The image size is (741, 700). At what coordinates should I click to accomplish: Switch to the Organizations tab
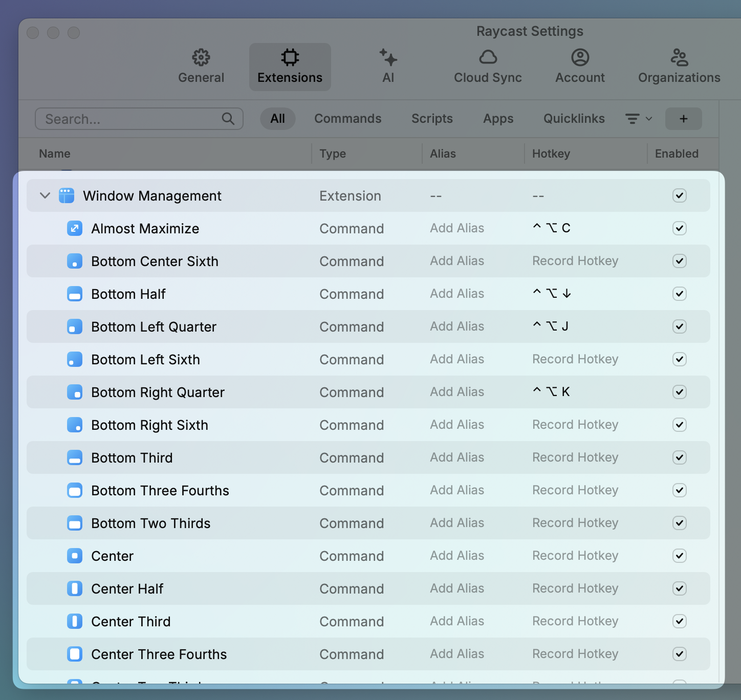point(679,67)
